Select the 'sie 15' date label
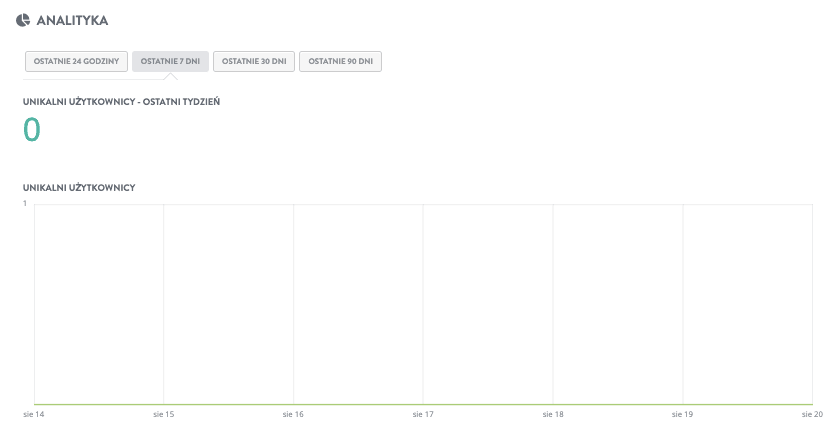This screenshot has height=434, width=837. (163, 413)
